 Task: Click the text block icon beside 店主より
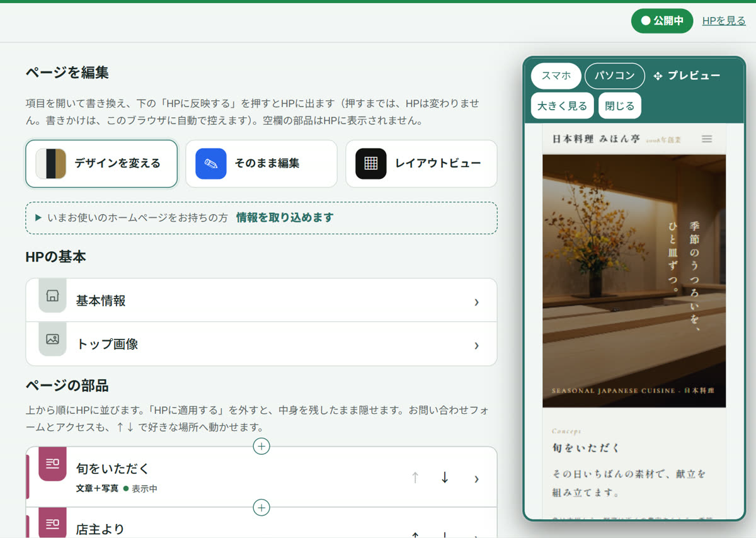click(52, 523)
